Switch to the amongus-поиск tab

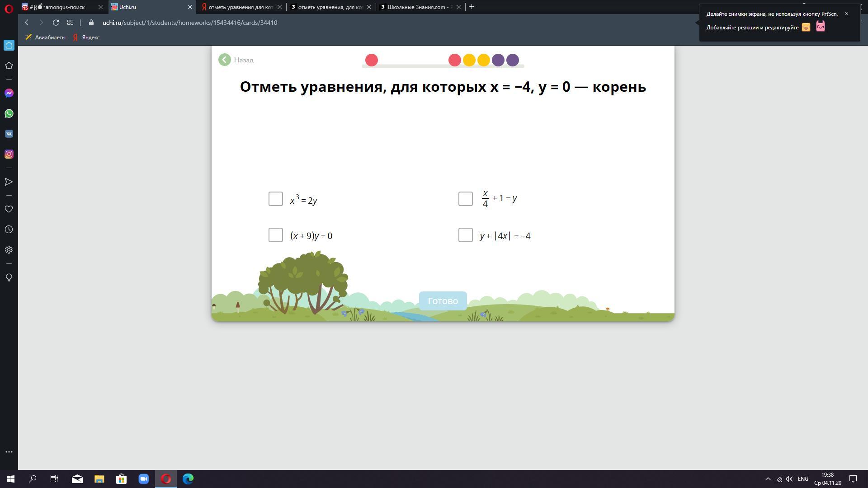(x=63, y=7)
